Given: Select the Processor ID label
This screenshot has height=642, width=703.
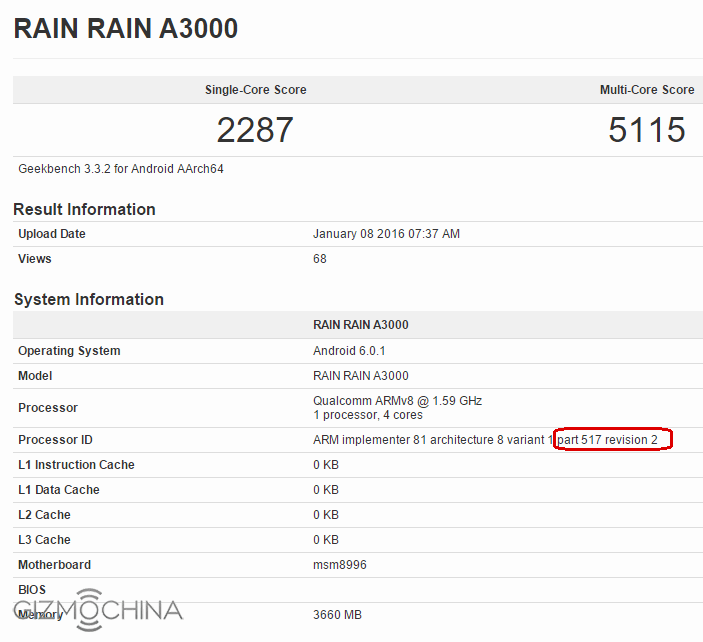Looking at the screenshot, I should point(55,440).
